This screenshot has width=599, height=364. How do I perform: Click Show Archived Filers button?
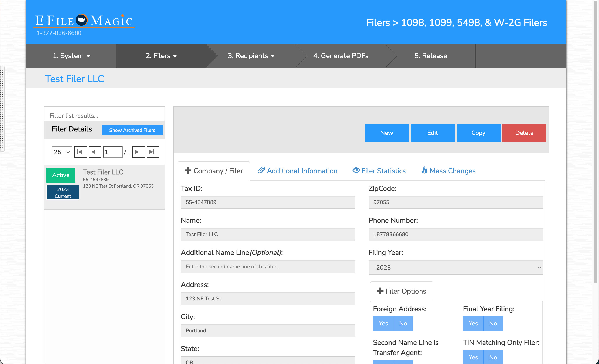click(132, 130)
